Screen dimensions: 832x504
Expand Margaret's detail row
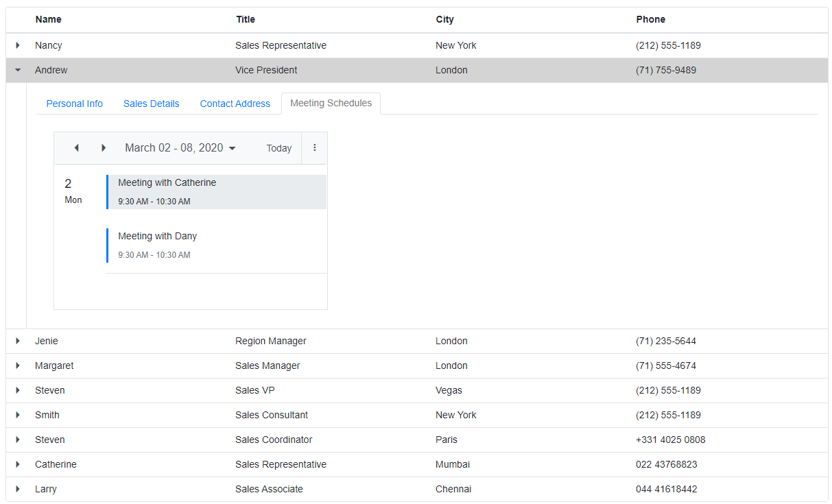pyautogui.click(x=18, y=365)
